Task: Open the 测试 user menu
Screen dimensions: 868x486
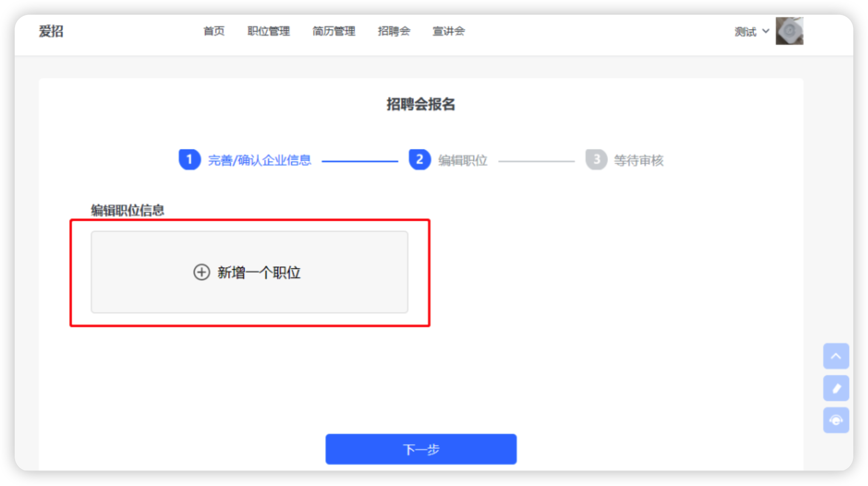Action: (x=751, y=31)
